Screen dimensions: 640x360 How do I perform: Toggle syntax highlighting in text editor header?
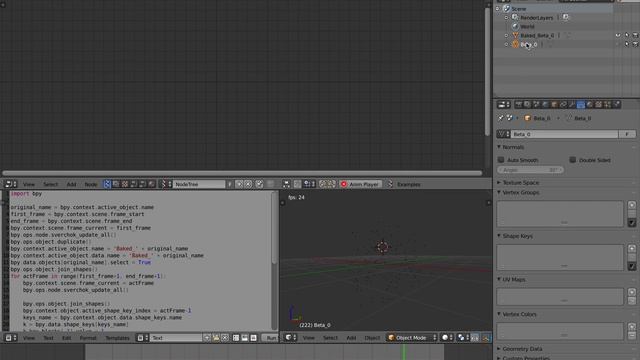point(254,338)
